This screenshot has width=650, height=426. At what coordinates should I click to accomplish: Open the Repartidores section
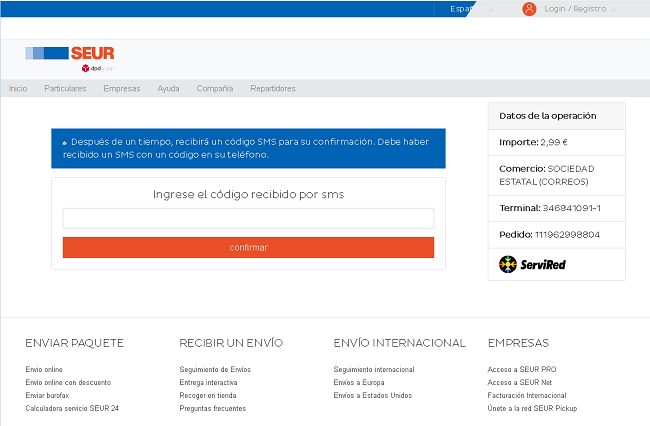coord(273,89)
